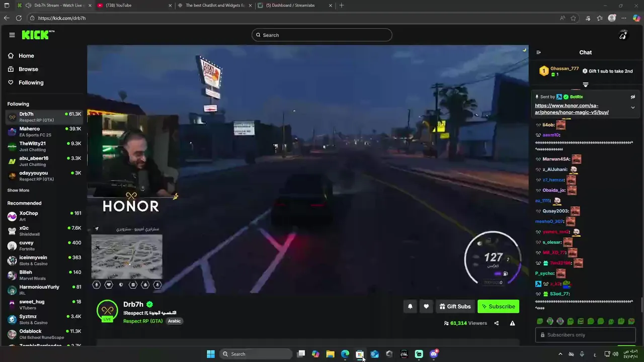644x362 pixels.
Task: Click the green Subscribe button
Action: click(x=498, y=306)
